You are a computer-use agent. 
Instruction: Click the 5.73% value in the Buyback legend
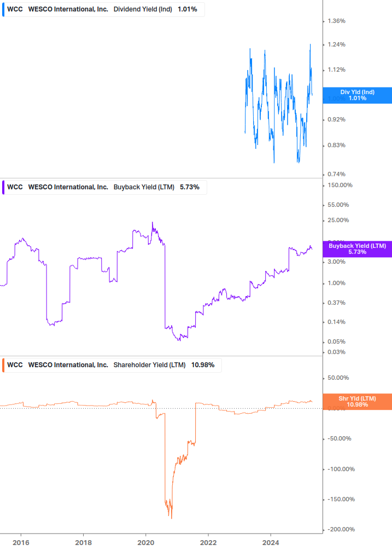click(x=190, y=187)
